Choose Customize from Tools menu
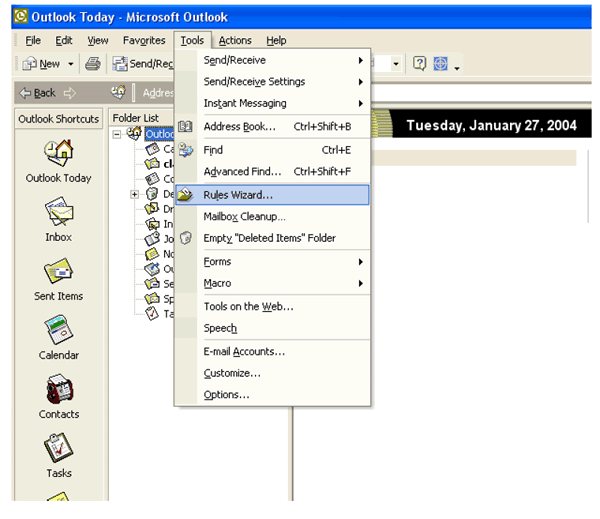 [x=272, y=373]
